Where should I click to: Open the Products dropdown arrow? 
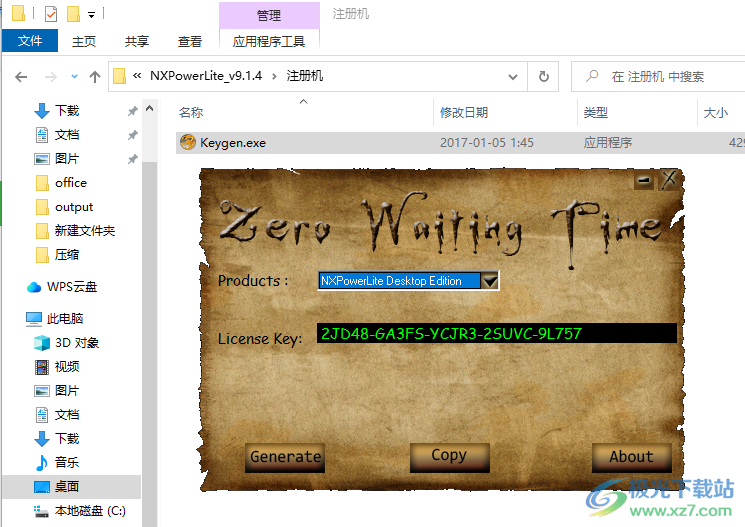click(x=489, y=281)
